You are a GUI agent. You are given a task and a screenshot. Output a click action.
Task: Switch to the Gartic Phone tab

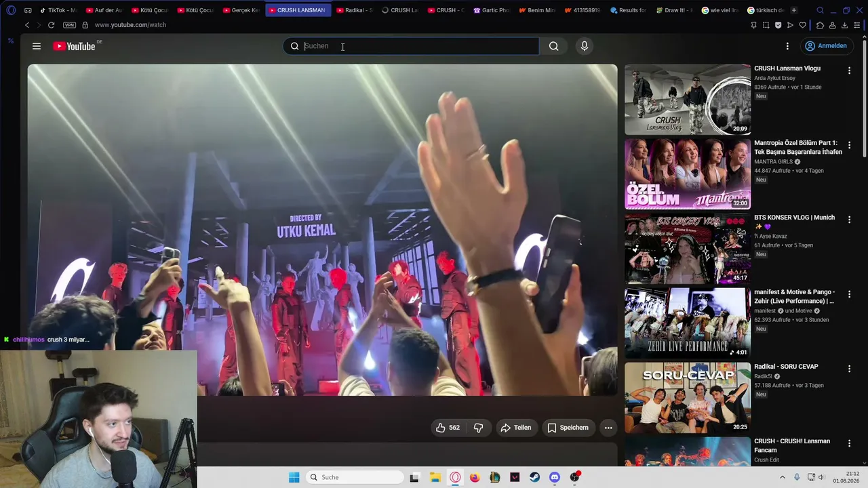point(492,10)
